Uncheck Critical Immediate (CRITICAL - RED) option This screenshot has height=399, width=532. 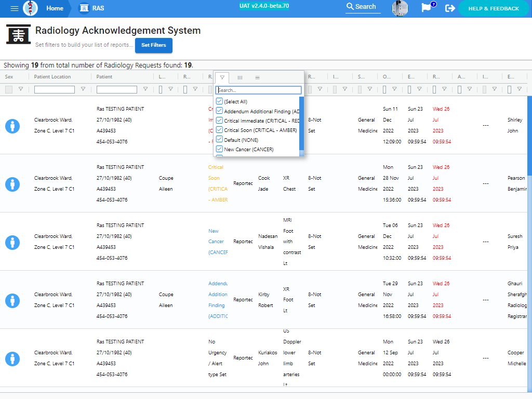coord(220,121)
